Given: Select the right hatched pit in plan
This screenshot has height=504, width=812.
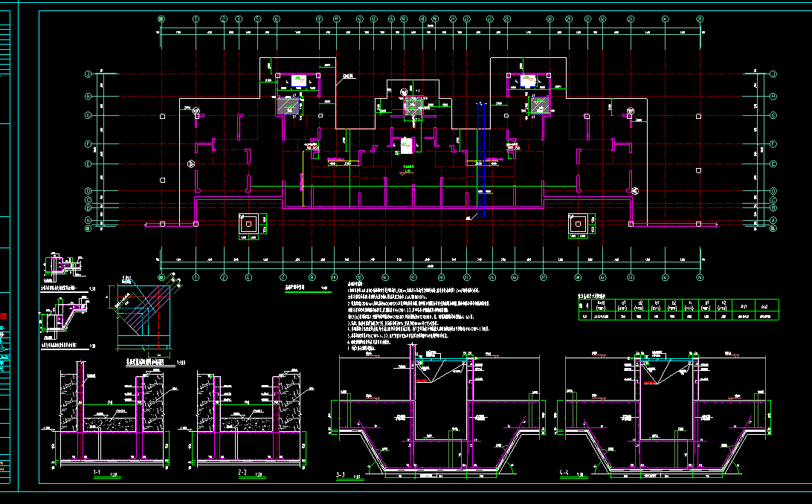Looking at the screenshot, I should [x=541, y=104].
